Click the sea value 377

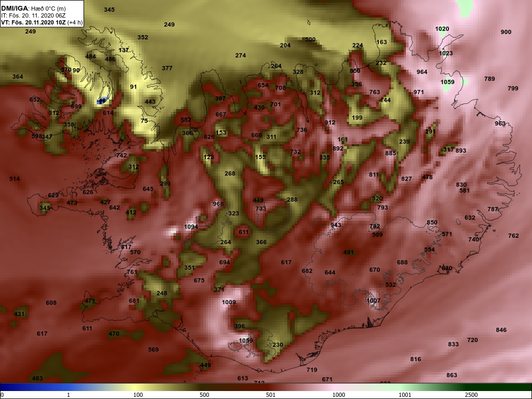click(167, 68)
